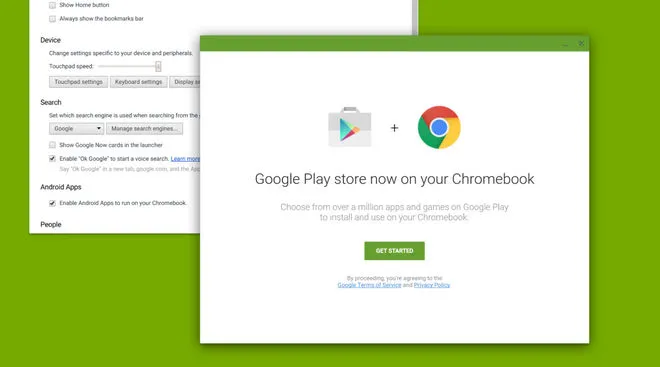Open Keyboard settings in the settings window
This screenshot has height=367, width=660.
(138, 82)
